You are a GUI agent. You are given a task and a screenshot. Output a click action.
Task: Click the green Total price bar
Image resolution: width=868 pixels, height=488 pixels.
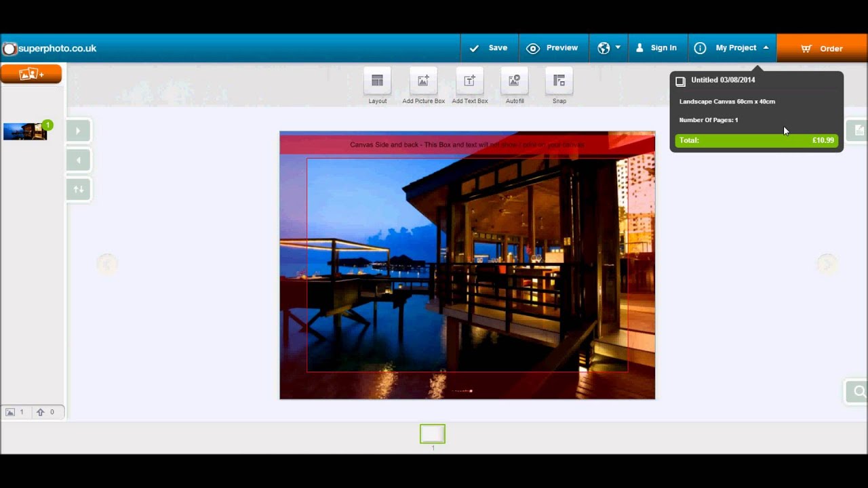(756, 140)
